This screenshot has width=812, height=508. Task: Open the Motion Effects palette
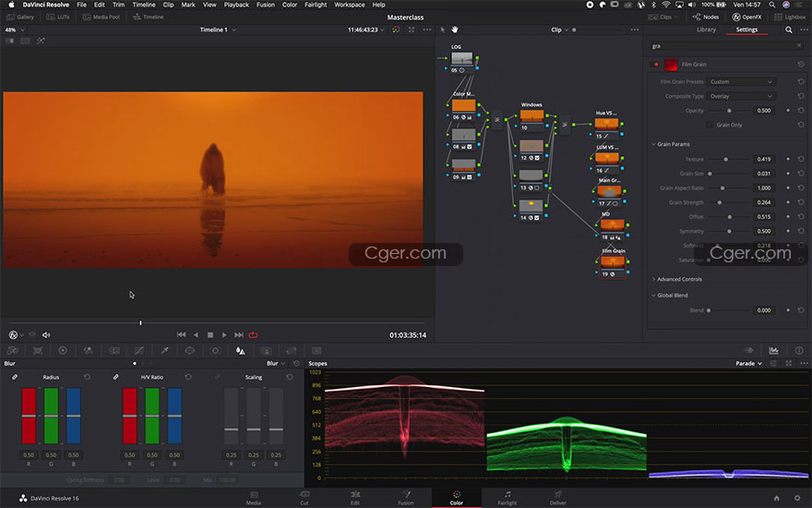pos(114,350)
